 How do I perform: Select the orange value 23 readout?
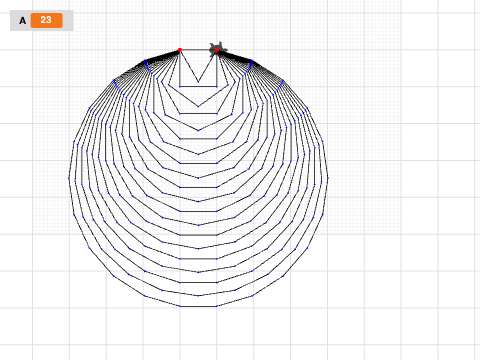coord(46,20)
